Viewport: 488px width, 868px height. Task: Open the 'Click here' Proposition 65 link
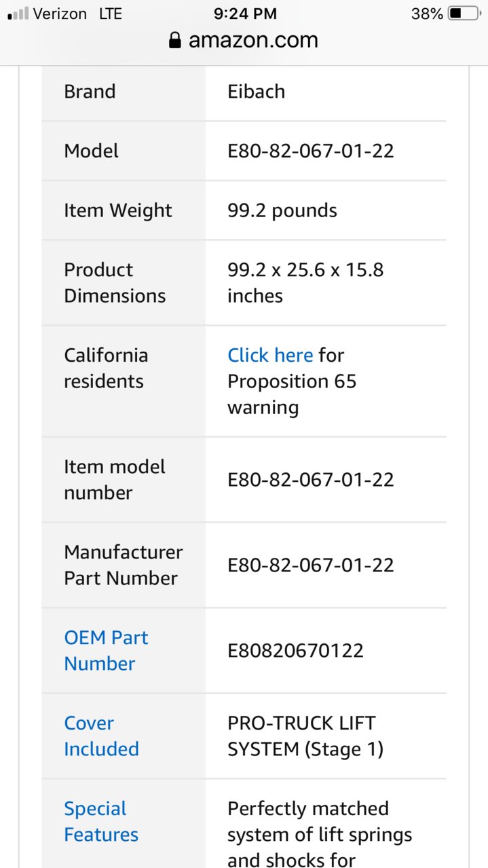pyautogui.click(x=270, y=355)
